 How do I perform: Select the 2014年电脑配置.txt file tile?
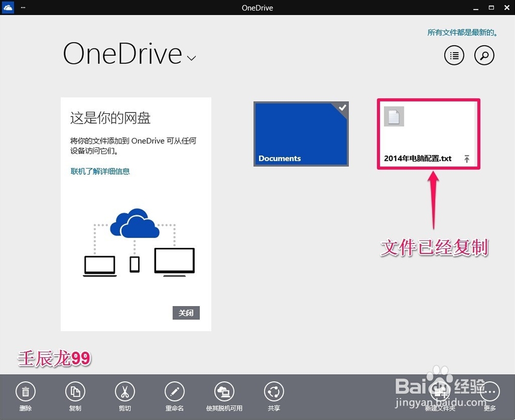(428, 134)
